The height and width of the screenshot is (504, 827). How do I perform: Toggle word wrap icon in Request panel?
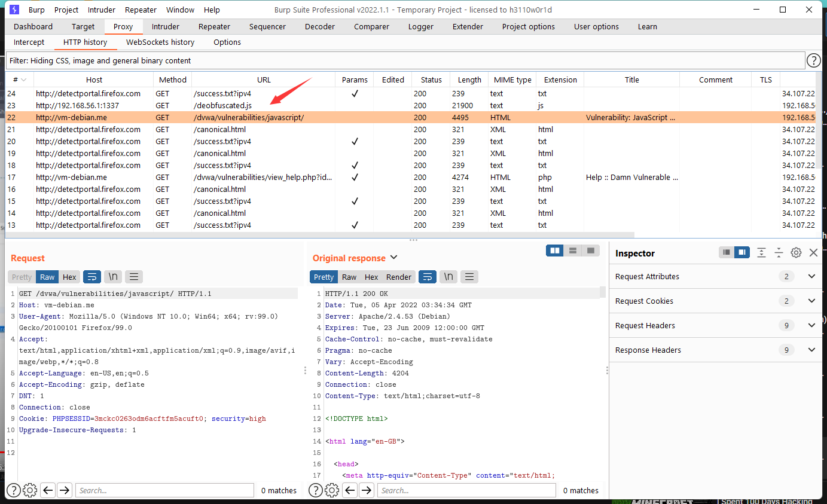[x=91, y=277]
